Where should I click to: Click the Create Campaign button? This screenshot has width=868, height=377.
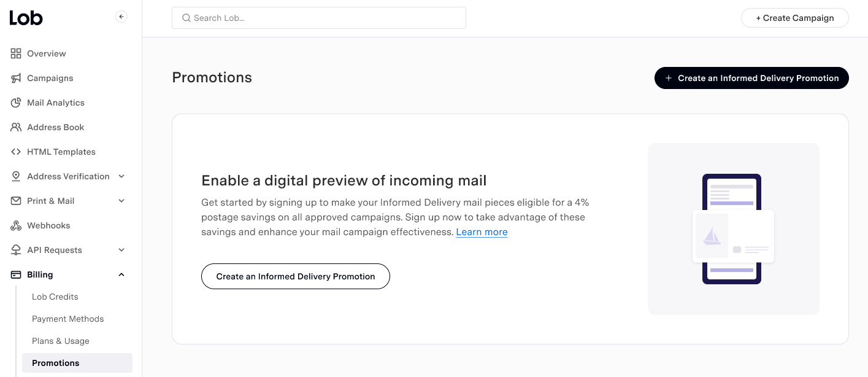(794, 18)
